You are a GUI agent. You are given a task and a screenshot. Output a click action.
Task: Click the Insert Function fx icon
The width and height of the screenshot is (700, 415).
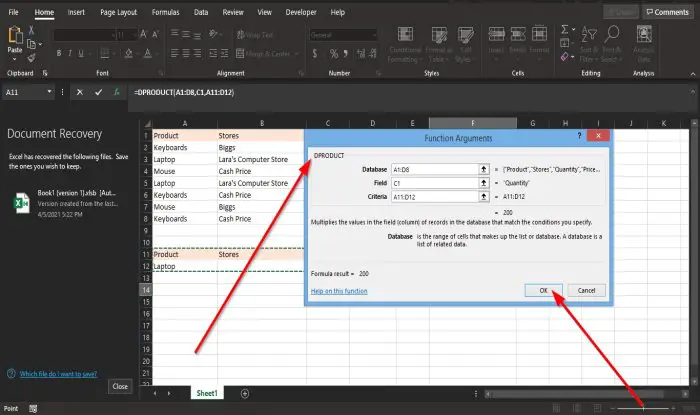117,92
